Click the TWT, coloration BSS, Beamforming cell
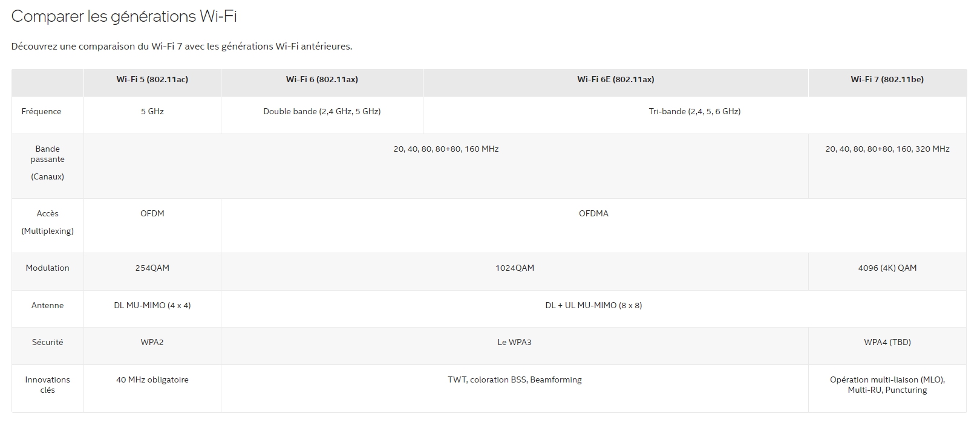The height and width of the screenshot is (423, 980). [x=514, y=379]
